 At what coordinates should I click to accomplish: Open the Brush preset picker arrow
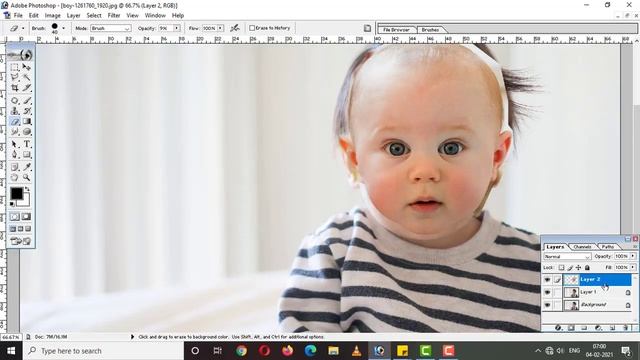pyautogui.click(x=64, y=28)
